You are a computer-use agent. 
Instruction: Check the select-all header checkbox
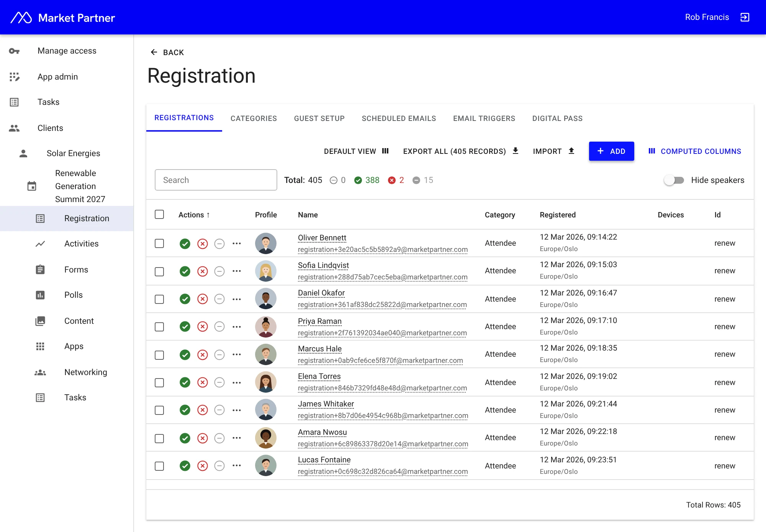click(159, 214)
